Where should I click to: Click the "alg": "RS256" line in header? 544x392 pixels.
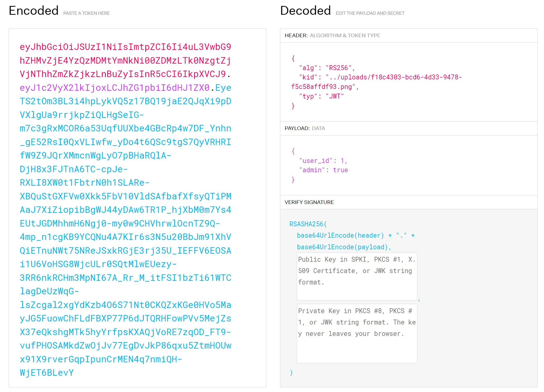tap(327, 68)
